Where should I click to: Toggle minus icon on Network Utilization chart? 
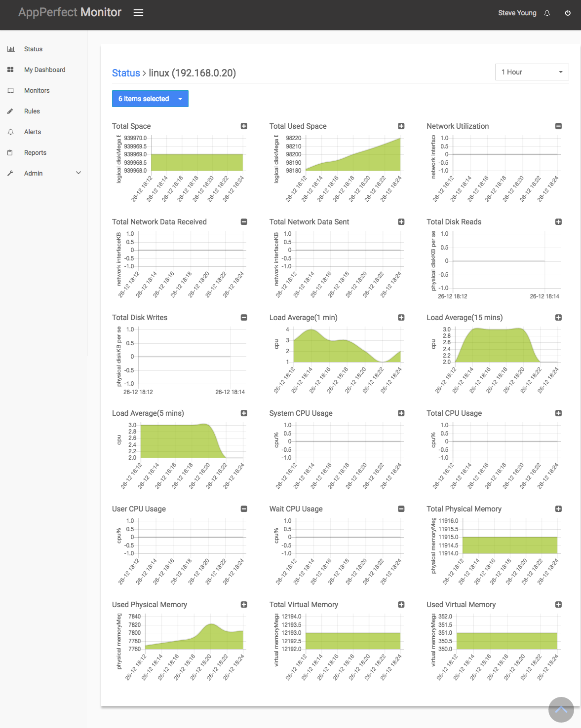pyautogui.click(x=558, y=126)
